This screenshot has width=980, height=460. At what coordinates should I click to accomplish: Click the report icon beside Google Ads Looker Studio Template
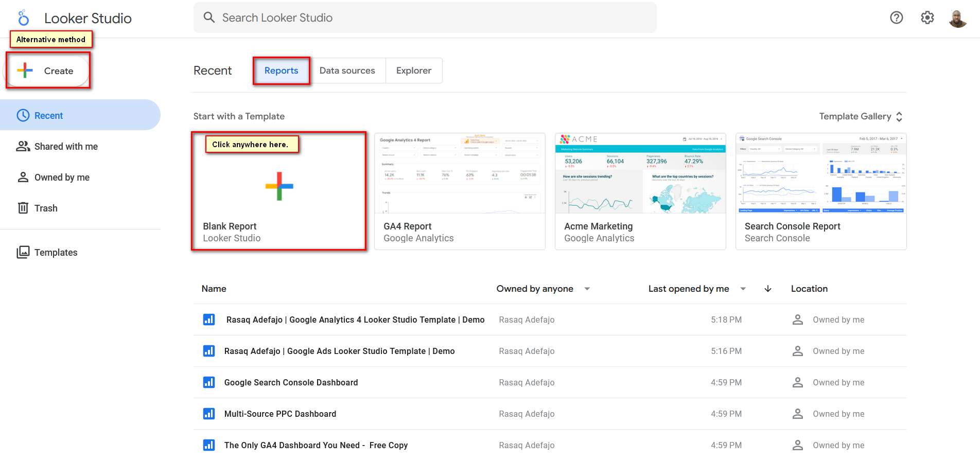(x=209, y=351)
